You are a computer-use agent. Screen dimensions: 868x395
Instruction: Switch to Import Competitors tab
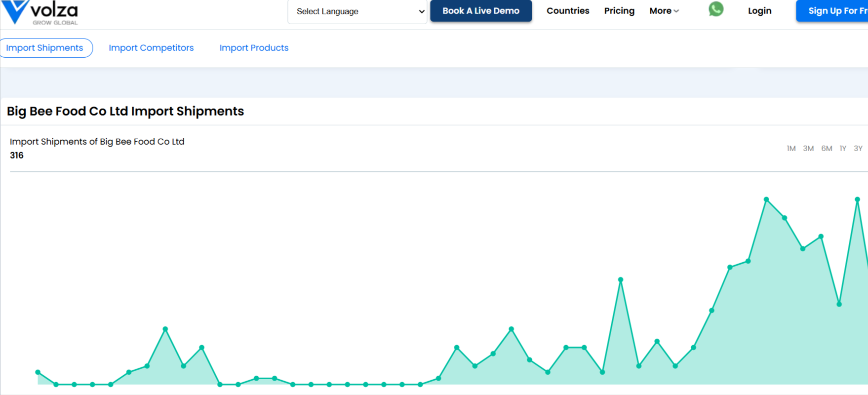point(151,48)
